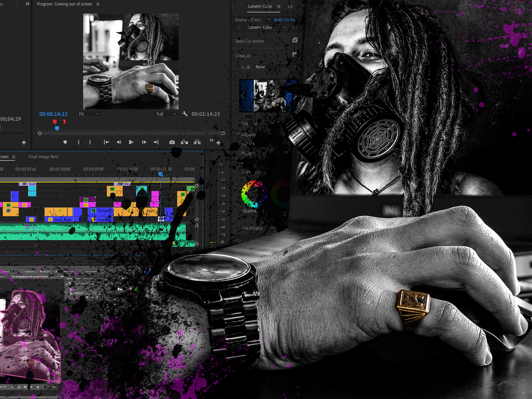Open Select Subject dropdown arrow in Photoshop
The width and height of the screenshot is (532, 399).
tap(78, 272)
